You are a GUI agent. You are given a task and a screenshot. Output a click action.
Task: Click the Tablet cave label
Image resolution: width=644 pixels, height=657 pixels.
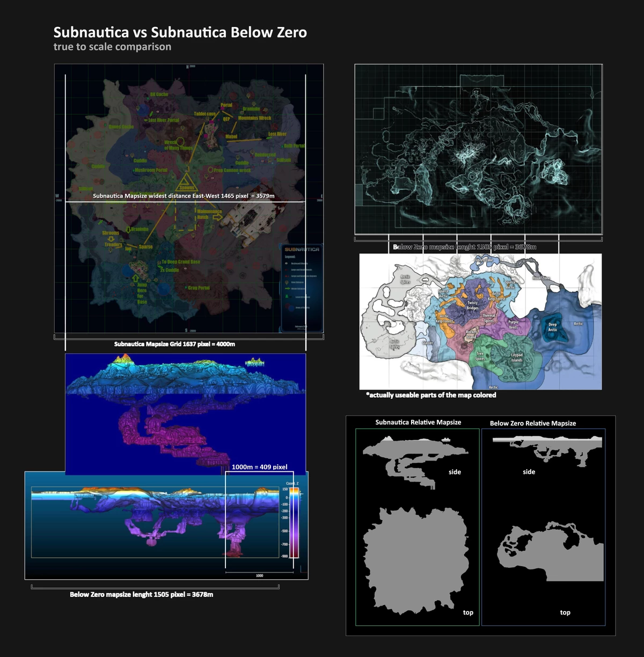(x=204, y=114)
